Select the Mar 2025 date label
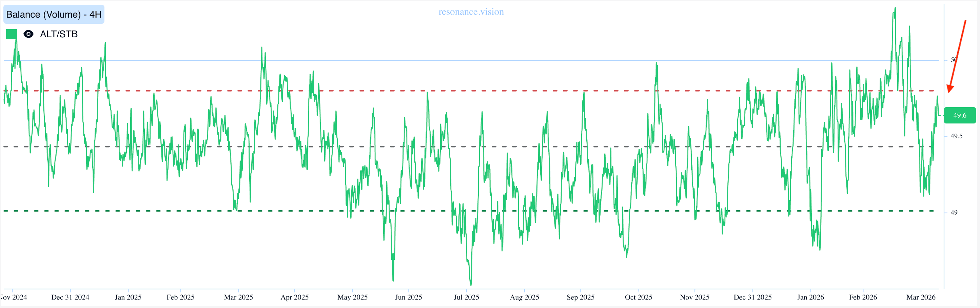The width and height of the screenshot is (980, 308). point(238,297)
